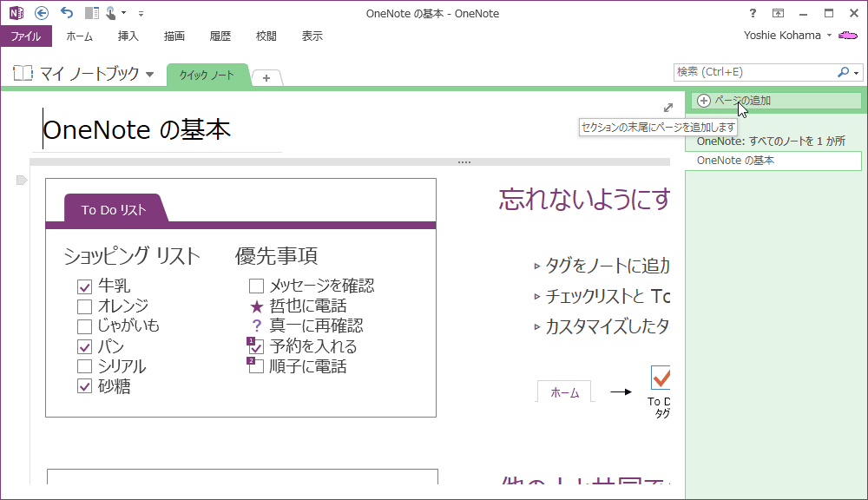
Task: Open the 校閲 ribbon tab
Action: tap(266, 36)
